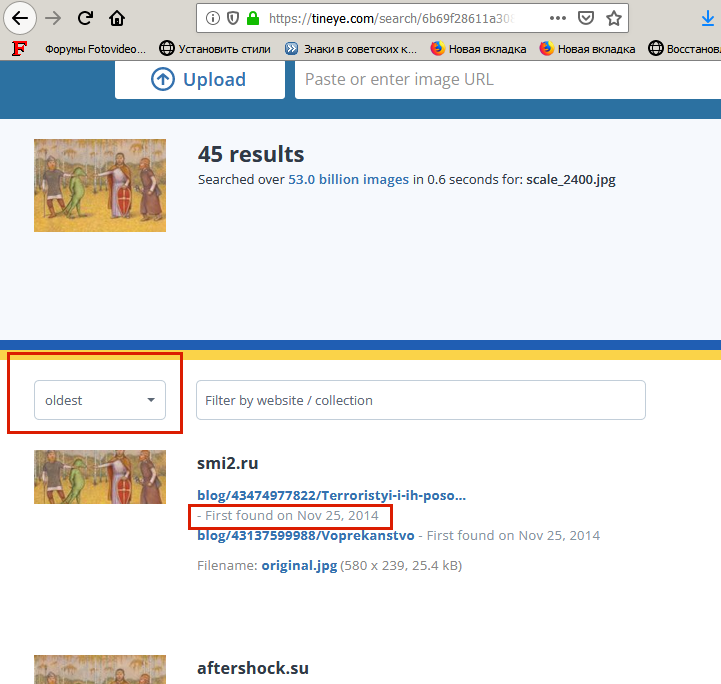
Task: Click the browser forward arrow
Action: point(53,18)
